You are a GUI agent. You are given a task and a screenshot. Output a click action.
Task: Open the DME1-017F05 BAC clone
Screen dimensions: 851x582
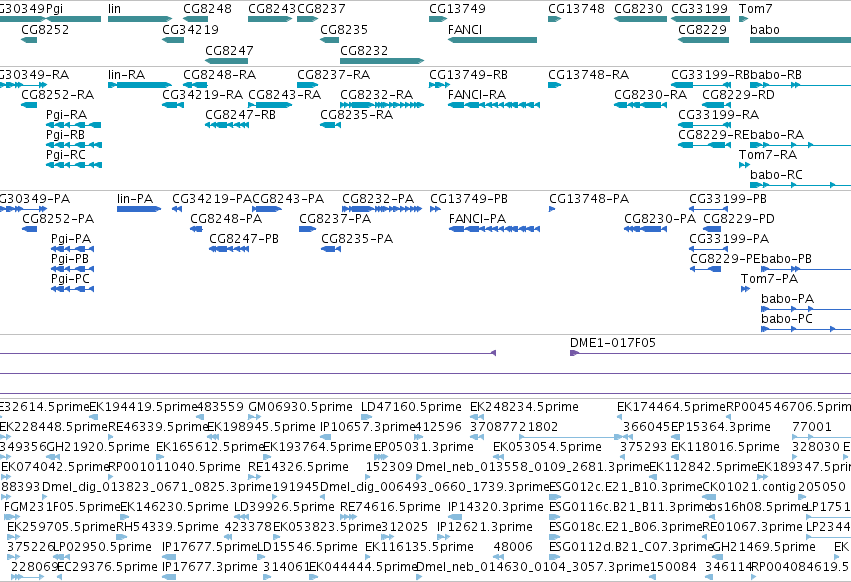[710, 353]
